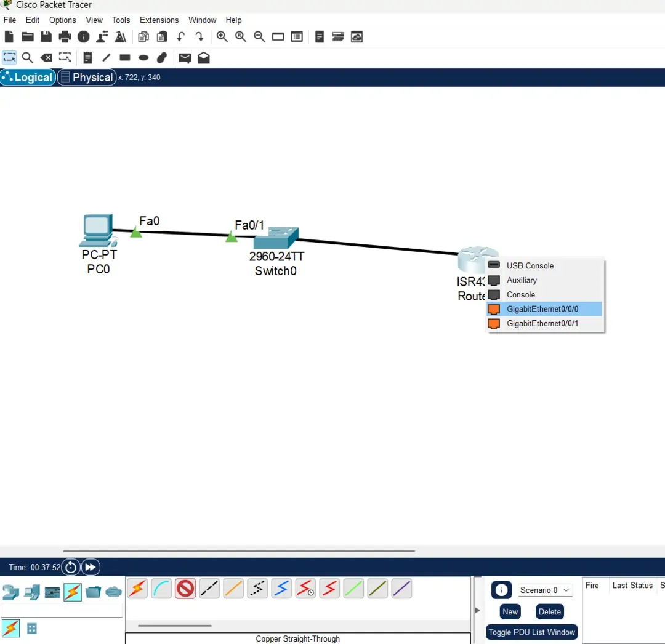This screenshot has height=644, width=665.
Task: Click the Paste toolbar icon
Action: pyautogui.click(x=162, y=37)
